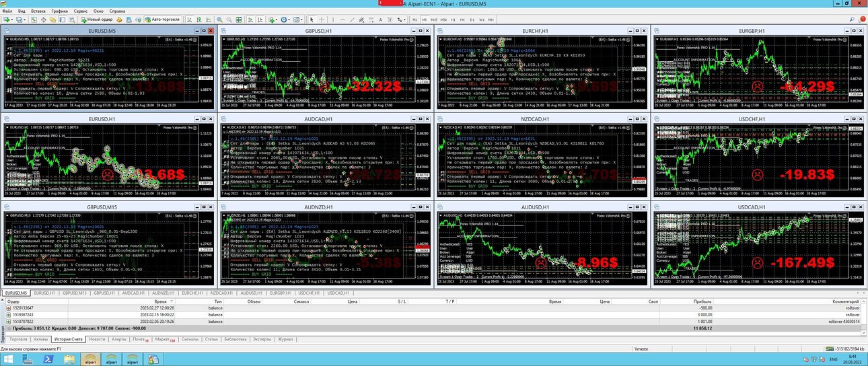Switch timeframe to W1
The width and height of the screenshot is (868, 366).
click(482, 20)
